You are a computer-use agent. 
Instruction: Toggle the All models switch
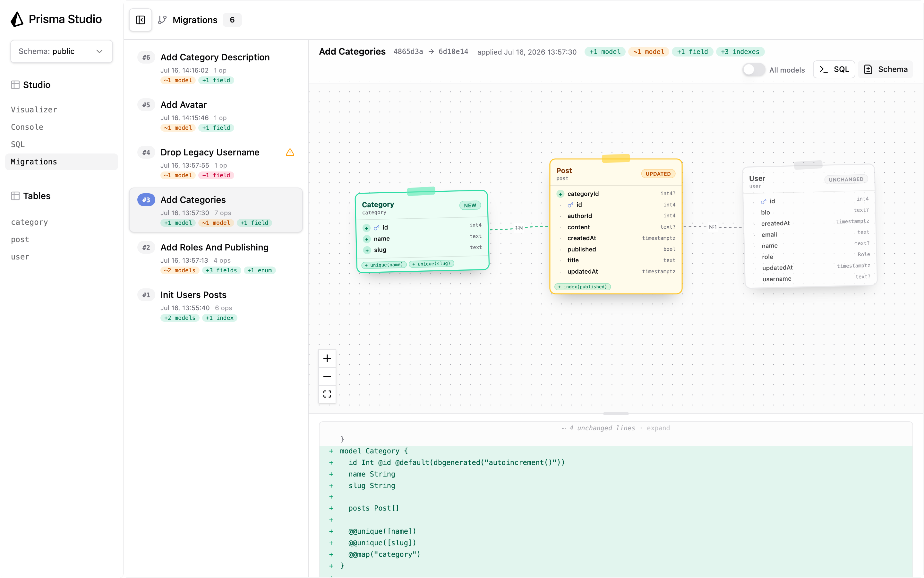point(754,70)
